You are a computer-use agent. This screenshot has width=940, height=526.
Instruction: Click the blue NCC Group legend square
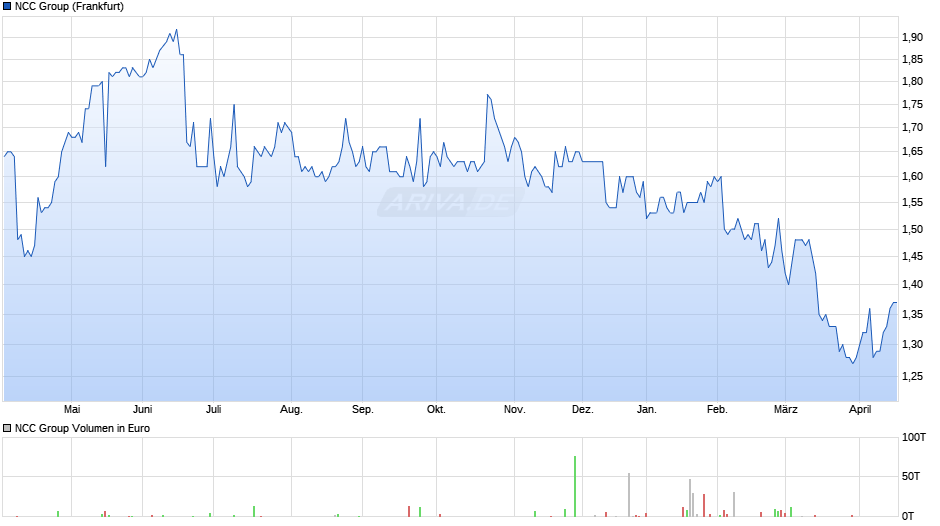[7, 7]
